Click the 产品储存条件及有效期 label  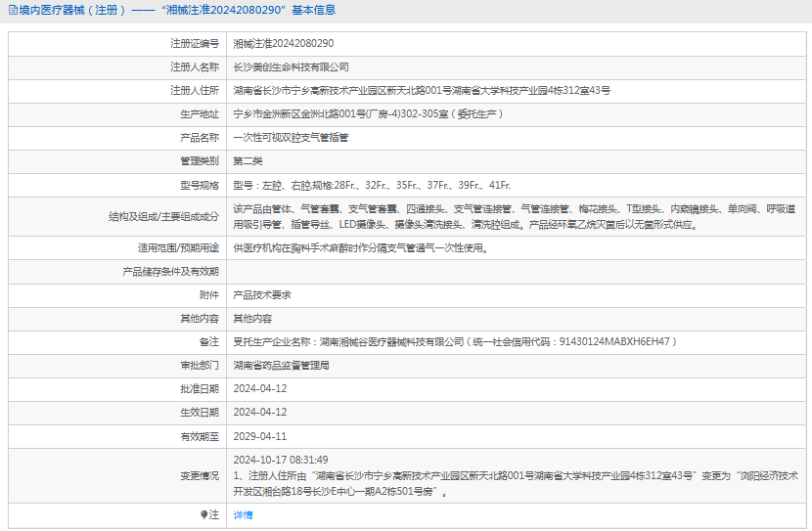(x=171, y=272)
